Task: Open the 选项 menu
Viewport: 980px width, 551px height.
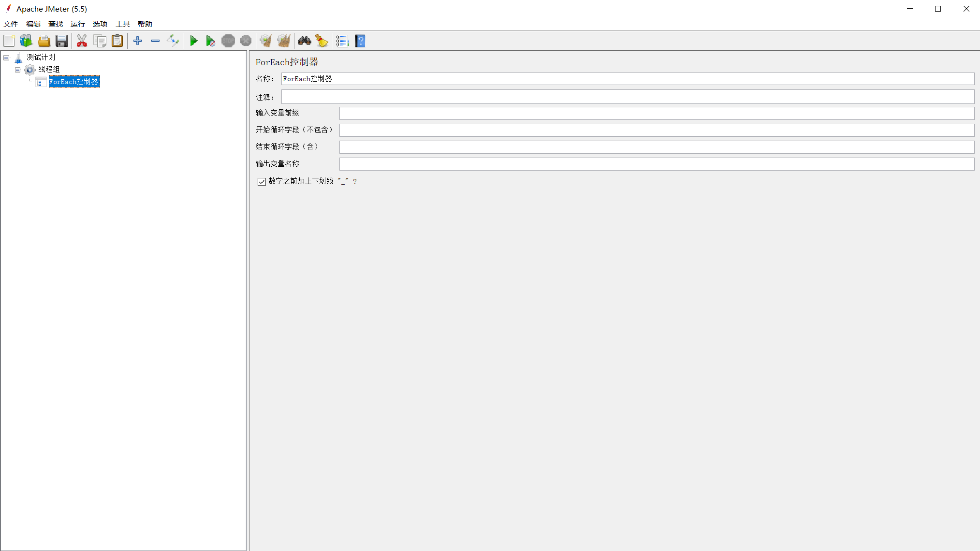Action: tap(100, 24)
